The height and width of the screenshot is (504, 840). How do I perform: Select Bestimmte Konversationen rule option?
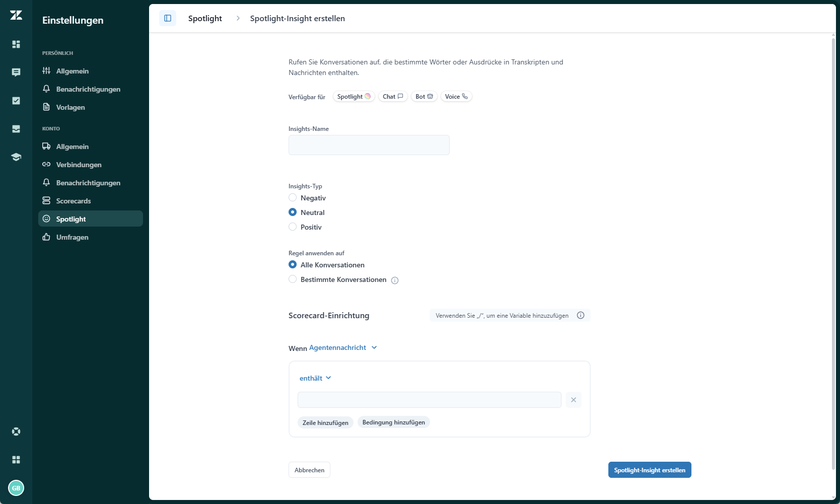[x=293, y=279]
